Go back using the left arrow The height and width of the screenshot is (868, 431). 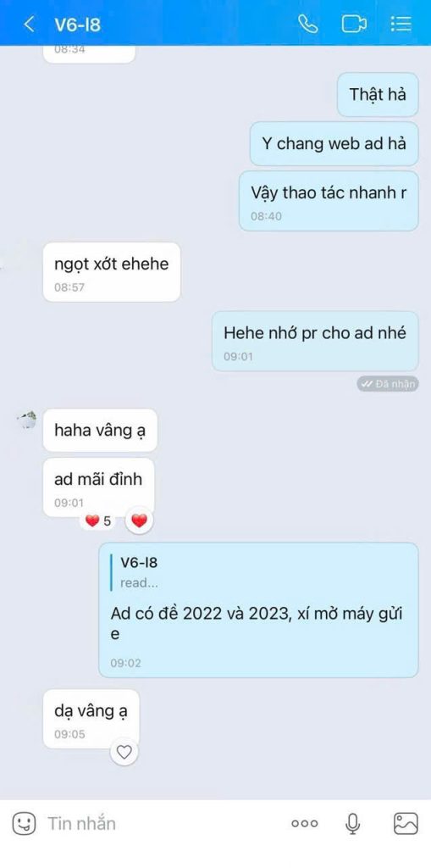click(30, 24)
